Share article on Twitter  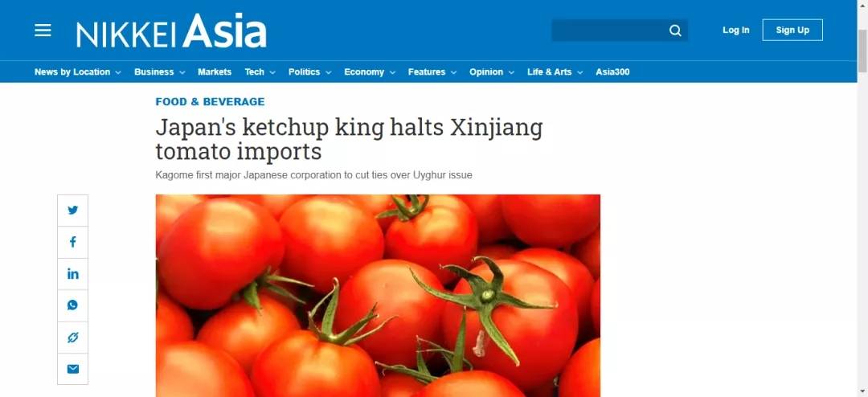coord(72,211)
